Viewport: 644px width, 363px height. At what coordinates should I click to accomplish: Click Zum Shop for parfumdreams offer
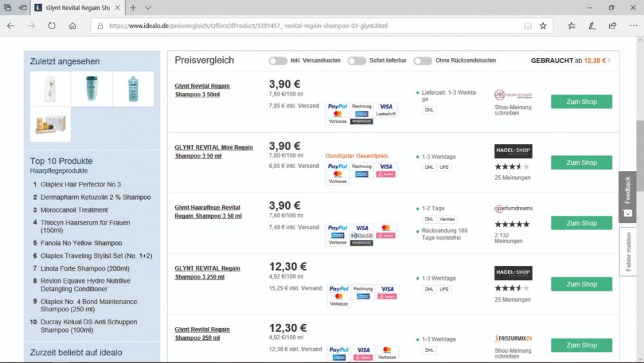581,223
